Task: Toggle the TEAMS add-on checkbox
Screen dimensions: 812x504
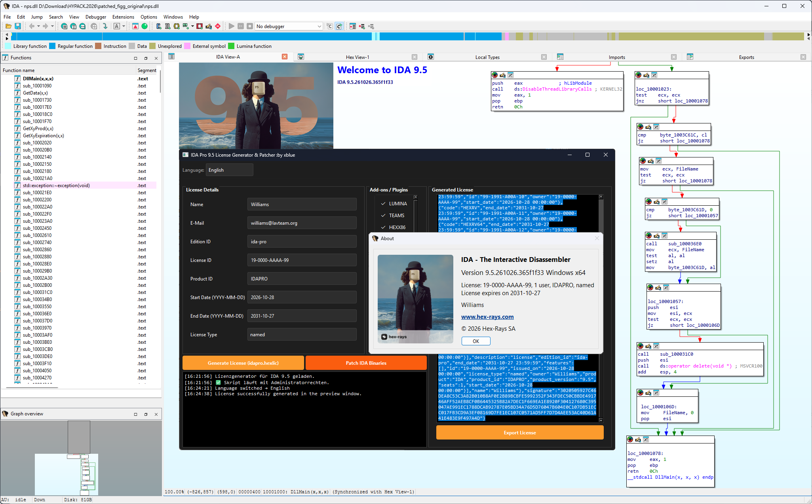Action: pos(383,215)
